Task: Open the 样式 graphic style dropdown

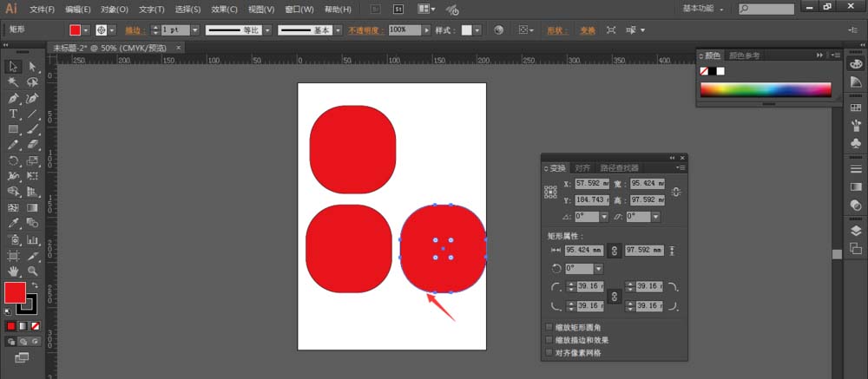Action: (477, 29)
